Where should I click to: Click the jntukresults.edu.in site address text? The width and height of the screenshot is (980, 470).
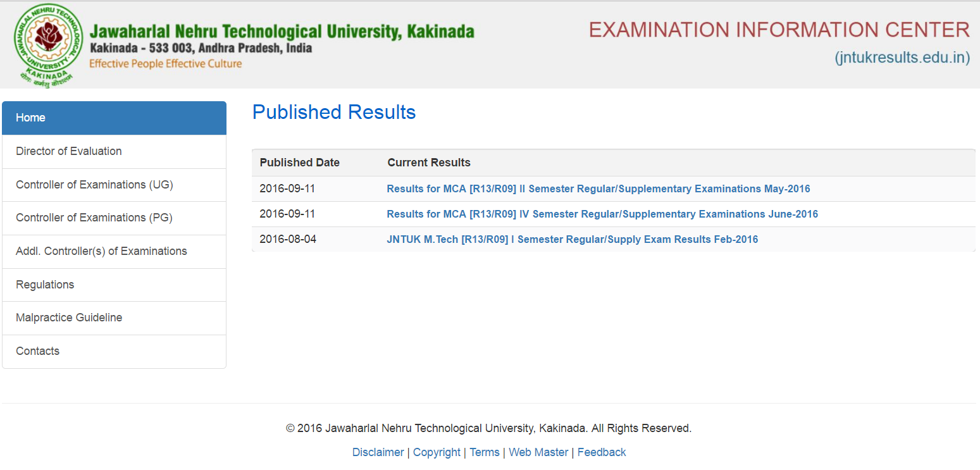[x=902, y=58]
